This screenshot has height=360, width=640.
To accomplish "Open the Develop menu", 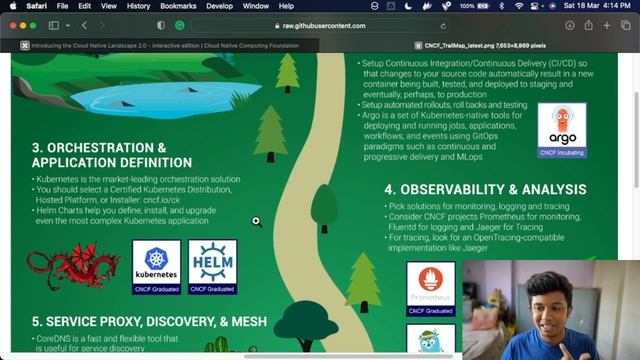I will (x=219, y=6).
